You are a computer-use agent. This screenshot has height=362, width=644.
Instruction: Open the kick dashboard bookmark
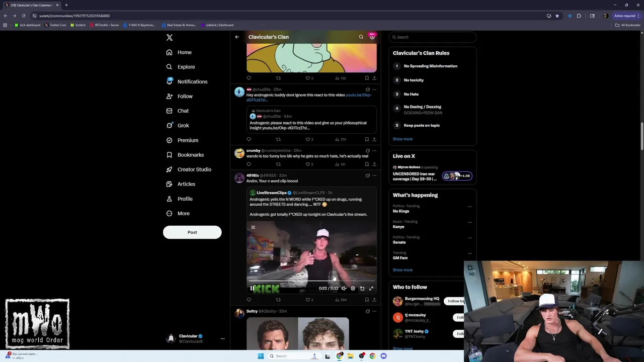point(28,25)
